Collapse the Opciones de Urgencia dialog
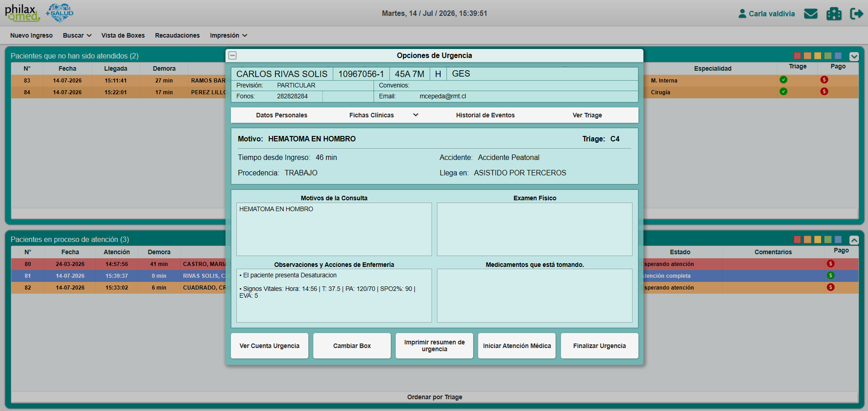 pos(232,55)
